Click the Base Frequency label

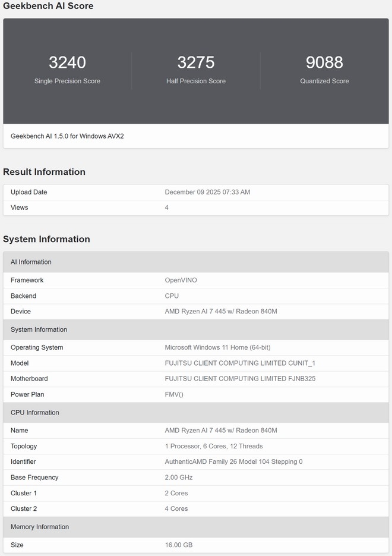[34, 478]
